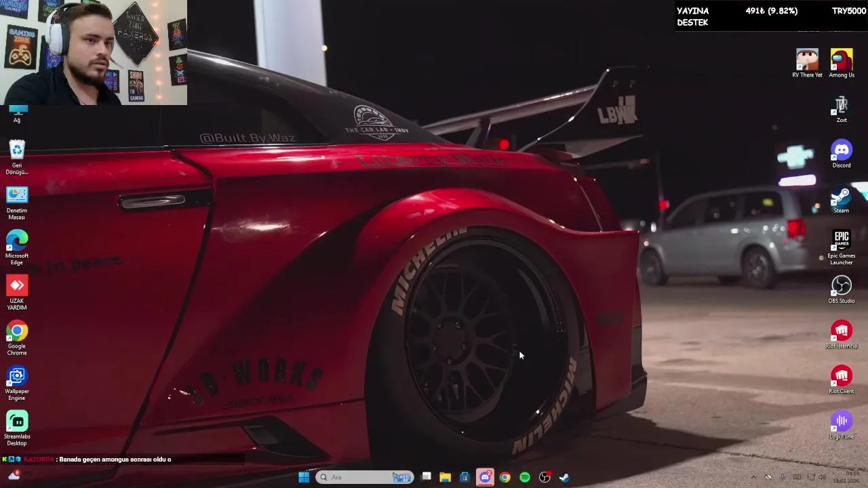Launch Google Chrome desktop shortcut

pyautogui.click(x=17, y=338)
